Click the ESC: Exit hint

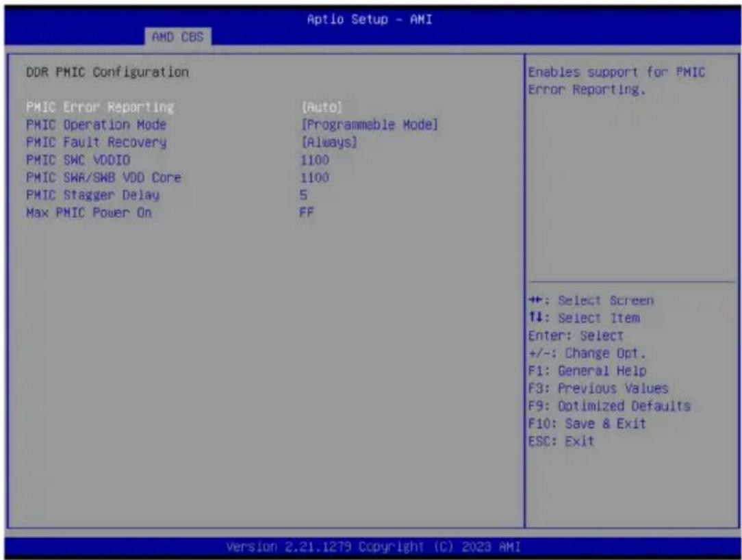(x=561, y=441)
